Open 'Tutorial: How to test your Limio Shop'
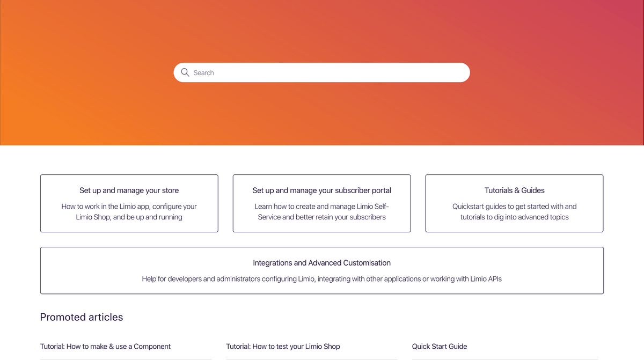The height and width of the screenshot is (360, 644). point(283,347)
